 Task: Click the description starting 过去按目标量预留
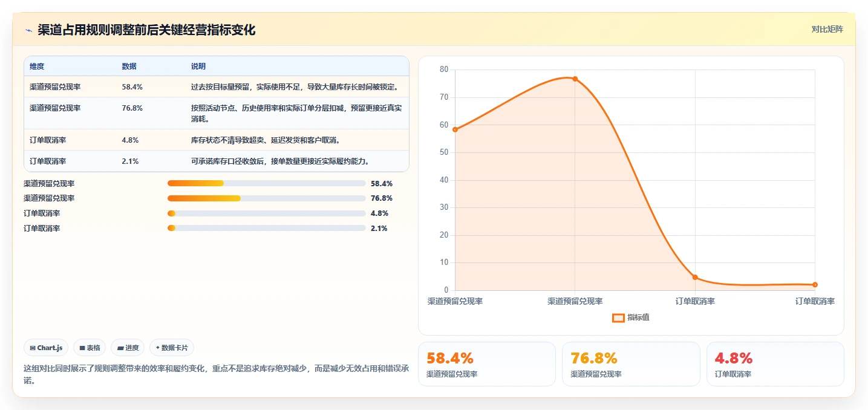pyautogui.click(x=295, y=87)
